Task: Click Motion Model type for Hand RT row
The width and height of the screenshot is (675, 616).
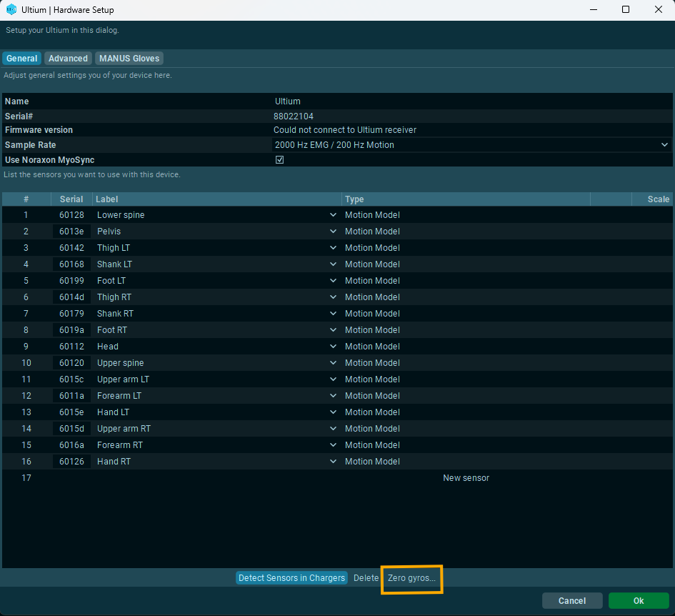Action: [372, 462]
